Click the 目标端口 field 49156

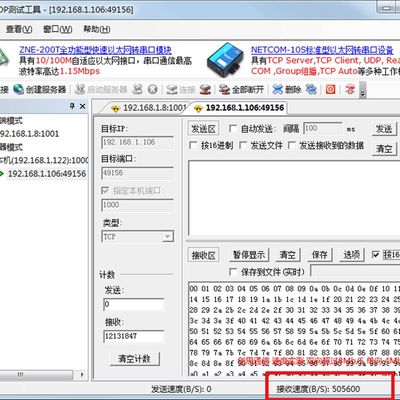[x=137, y=173]
